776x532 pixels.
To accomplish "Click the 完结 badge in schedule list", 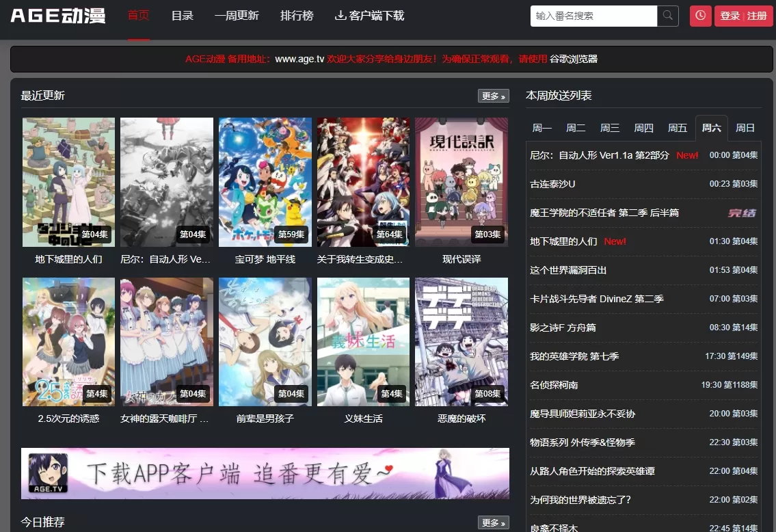I will point(742,213).
